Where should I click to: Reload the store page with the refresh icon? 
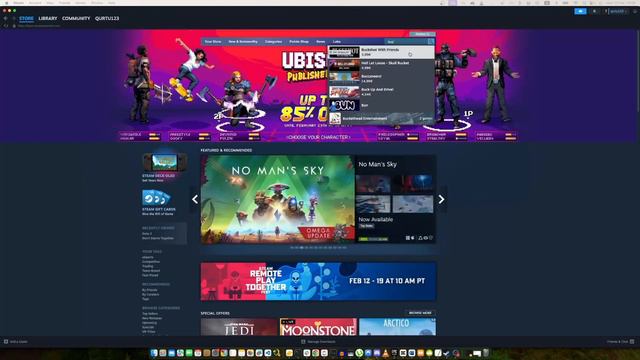click(x=6, y=26)
